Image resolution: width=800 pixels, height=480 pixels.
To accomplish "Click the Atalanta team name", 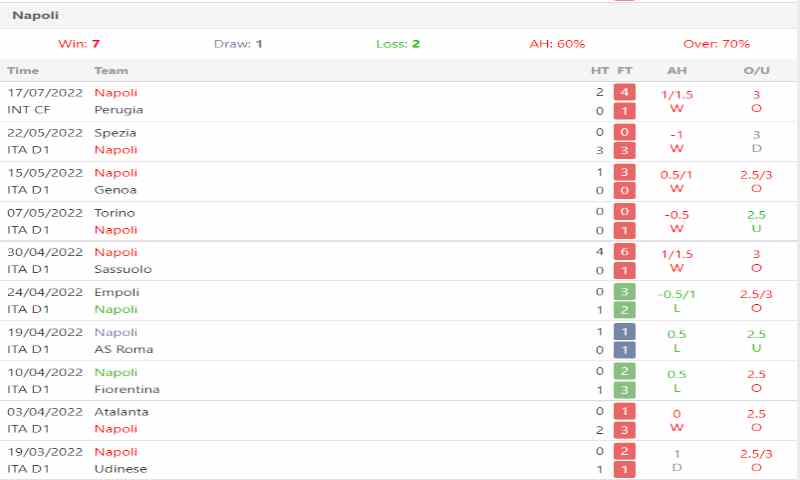I will tap(121, 411).
